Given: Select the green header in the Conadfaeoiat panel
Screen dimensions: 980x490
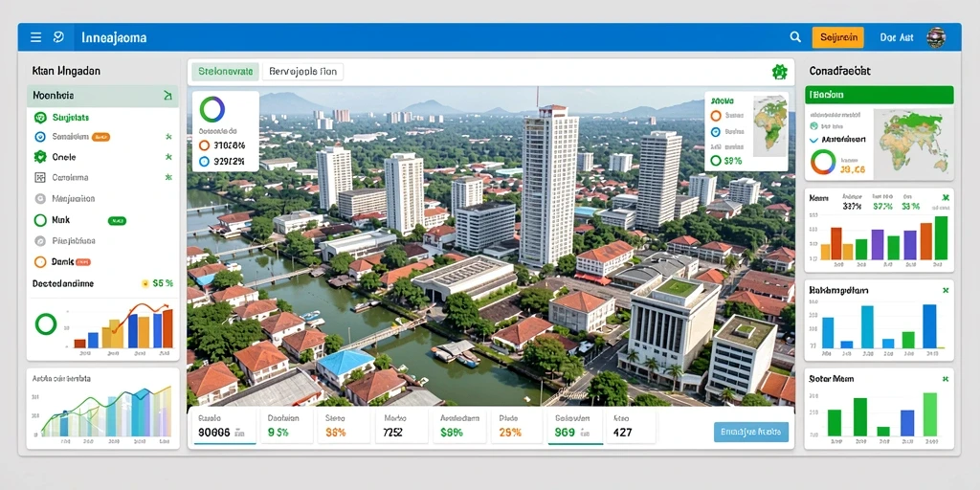Looking at the screenshot, I should pyautogui.click(x=880, y=95).
